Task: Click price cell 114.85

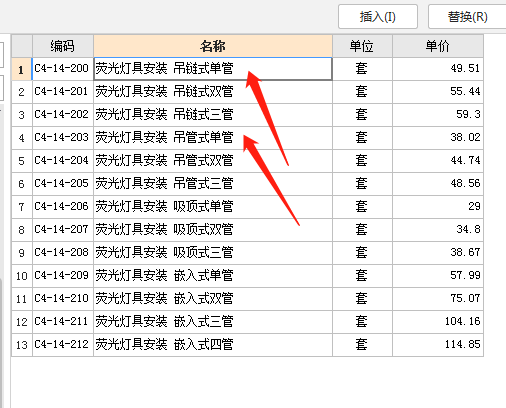Action: point(438,345)
